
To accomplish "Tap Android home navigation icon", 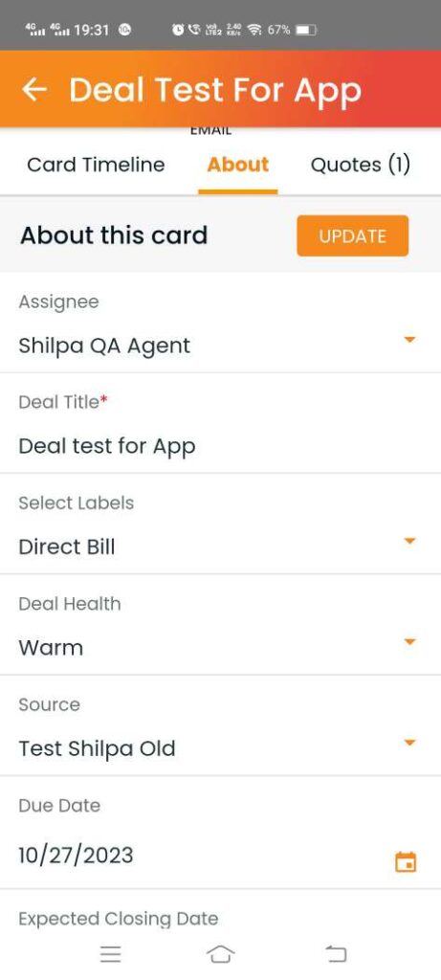I will pyautogui.click(x=220, y=954).
